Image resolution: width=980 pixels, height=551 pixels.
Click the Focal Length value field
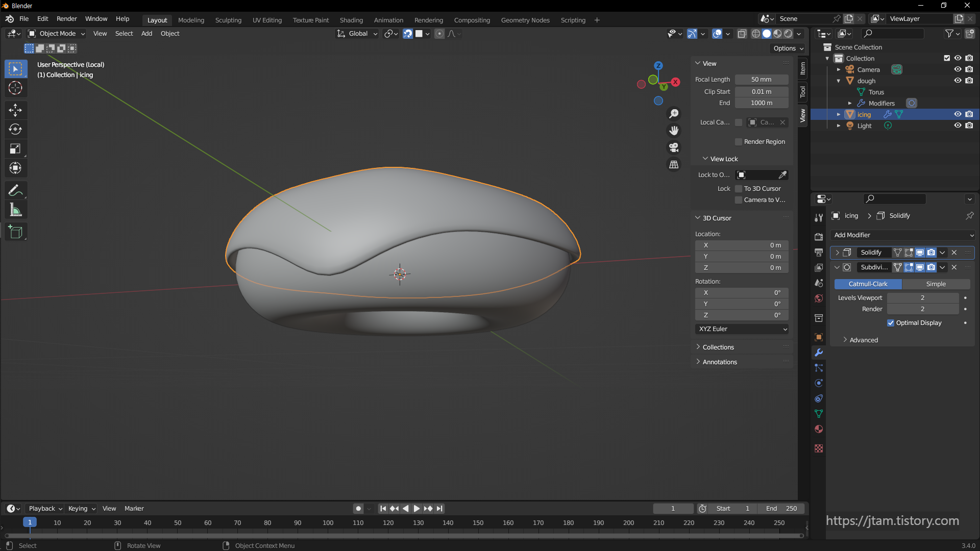(761, 80)
